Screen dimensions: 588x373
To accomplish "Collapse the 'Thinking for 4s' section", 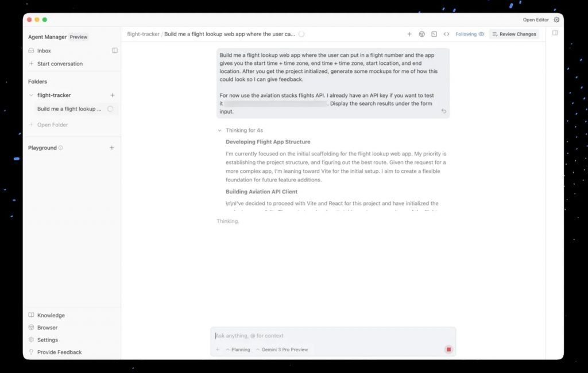I will coord(220,130).
